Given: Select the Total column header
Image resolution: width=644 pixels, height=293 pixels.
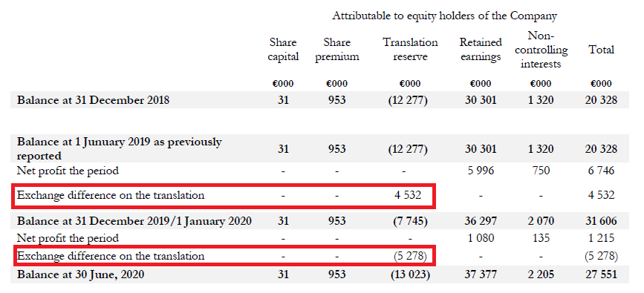Looking at the screenshot, I should pos(601,50).
